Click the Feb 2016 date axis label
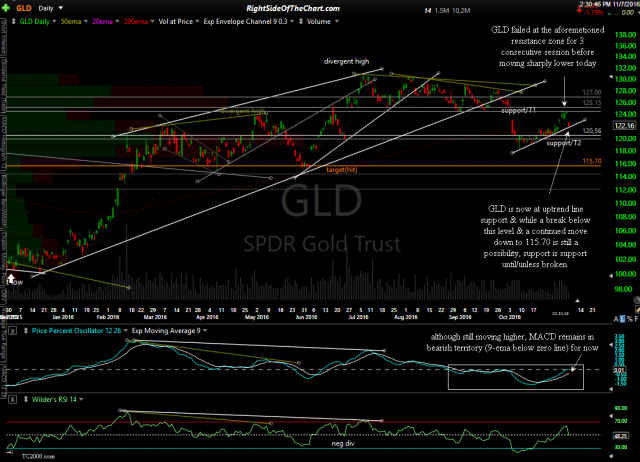This screenshot has width=640, height=462. pyautogui.click(x=107, y=317)
